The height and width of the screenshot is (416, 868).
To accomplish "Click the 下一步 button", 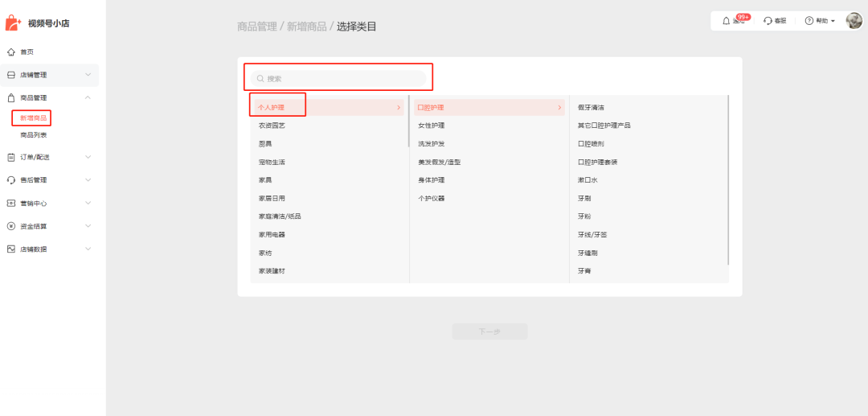I will coord(489,332).
